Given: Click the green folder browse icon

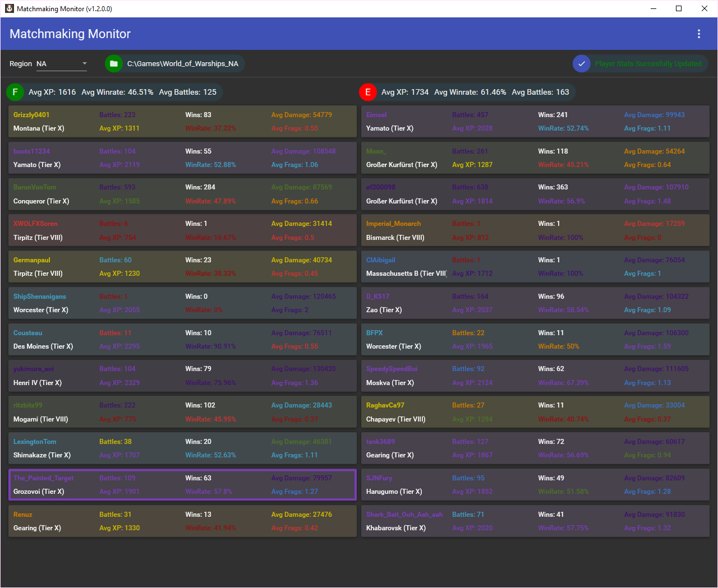Looking at the screenshot, I should click(x=114, y=64).
